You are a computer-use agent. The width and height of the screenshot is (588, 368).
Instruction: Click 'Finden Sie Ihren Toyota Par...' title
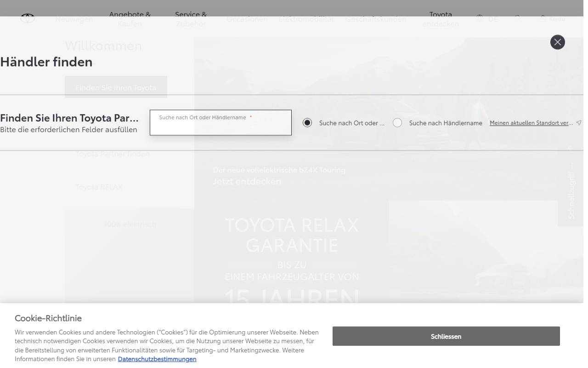point(69,118)
